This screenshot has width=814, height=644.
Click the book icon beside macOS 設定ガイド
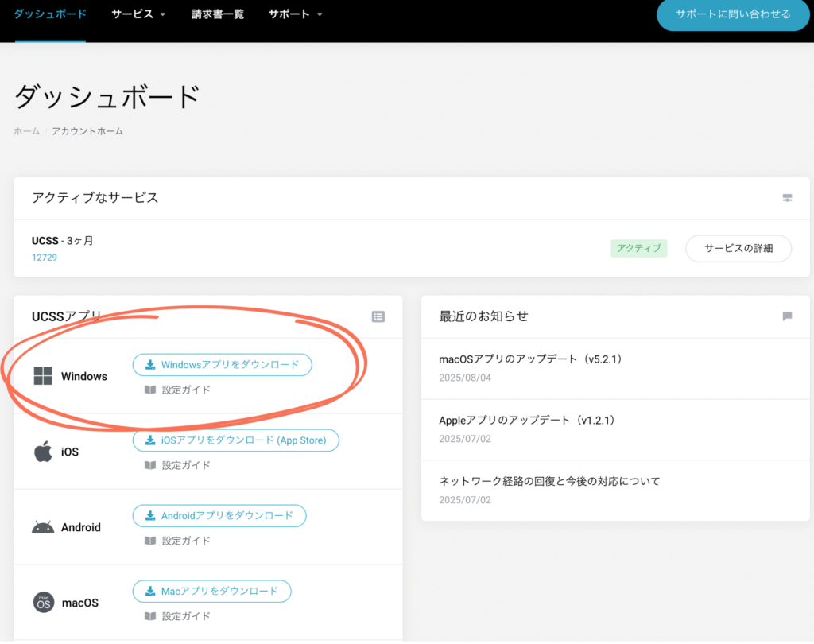coord(150,616)
